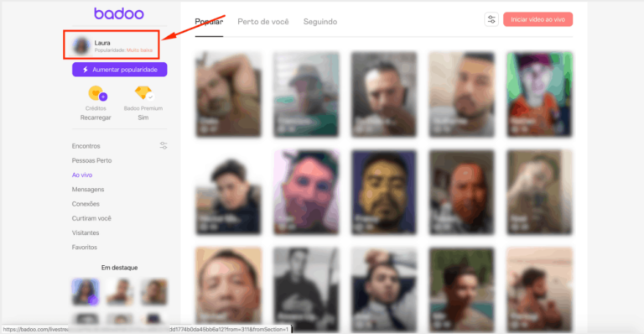This screenshot has width=644, height=334.
Task: Open the live card with man in cap
Action: click(306, 94)
